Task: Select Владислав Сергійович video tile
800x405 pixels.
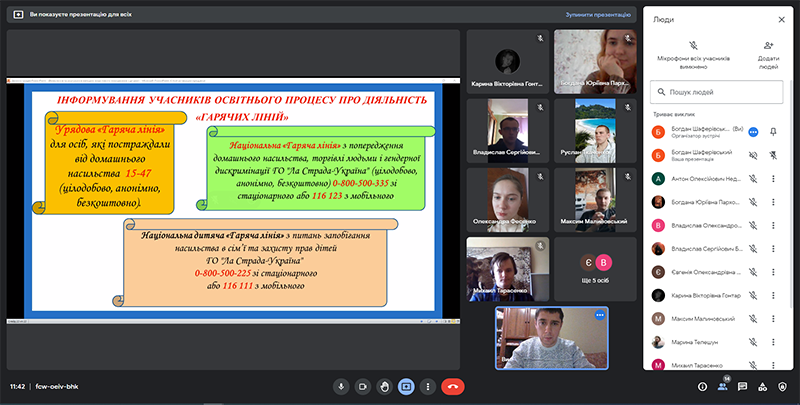Action: point(508,131)
